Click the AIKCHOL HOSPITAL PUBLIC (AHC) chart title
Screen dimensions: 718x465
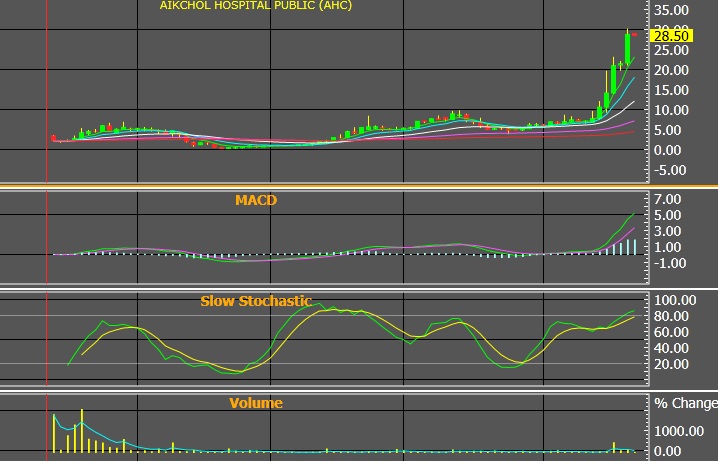[256, 5]
